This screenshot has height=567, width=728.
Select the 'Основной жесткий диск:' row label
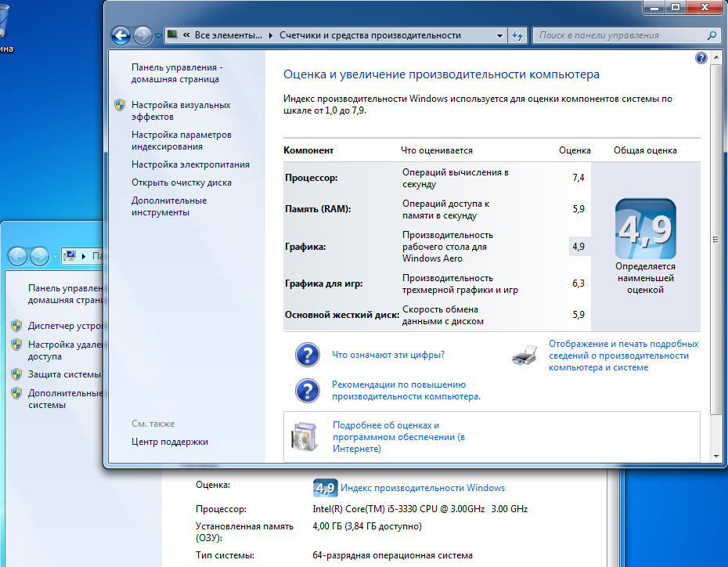[342, 315]
